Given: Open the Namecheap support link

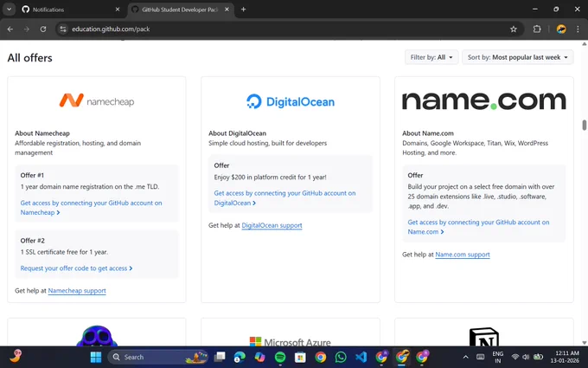Looking at the screenshot, I should [77, 291].
